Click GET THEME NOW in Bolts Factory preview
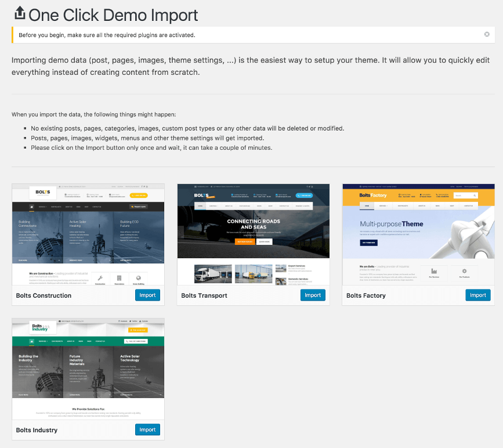503x448 pixels. (368, 242)
